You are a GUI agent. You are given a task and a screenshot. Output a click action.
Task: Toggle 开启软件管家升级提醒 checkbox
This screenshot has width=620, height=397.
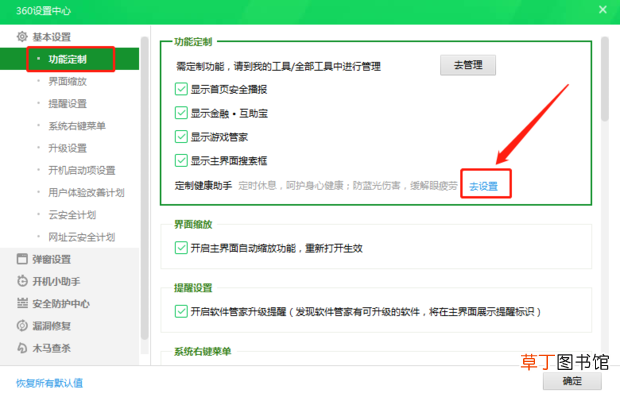(x=181, y=311)
